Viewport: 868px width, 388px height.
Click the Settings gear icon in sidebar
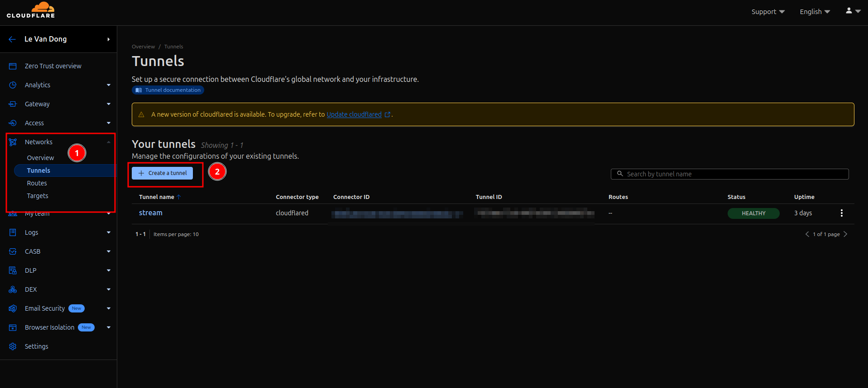(x=13, y=346)
